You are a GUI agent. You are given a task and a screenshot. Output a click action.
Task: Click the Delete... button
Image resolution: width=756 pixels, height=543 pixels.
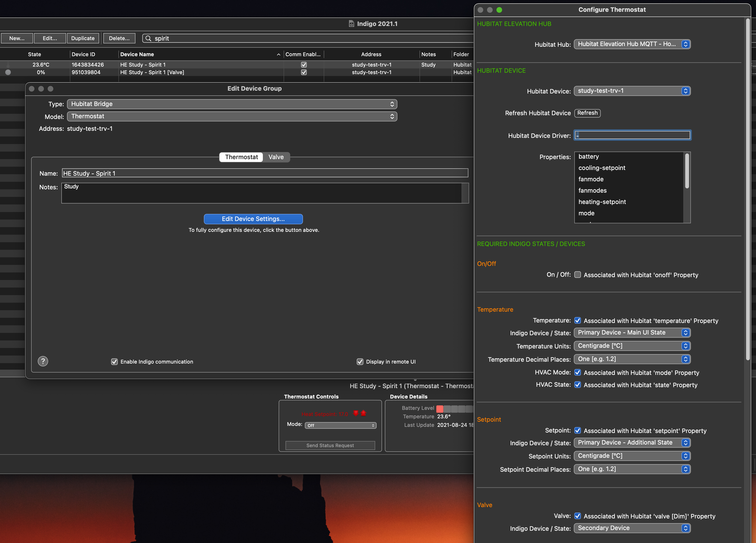[119, 38]
